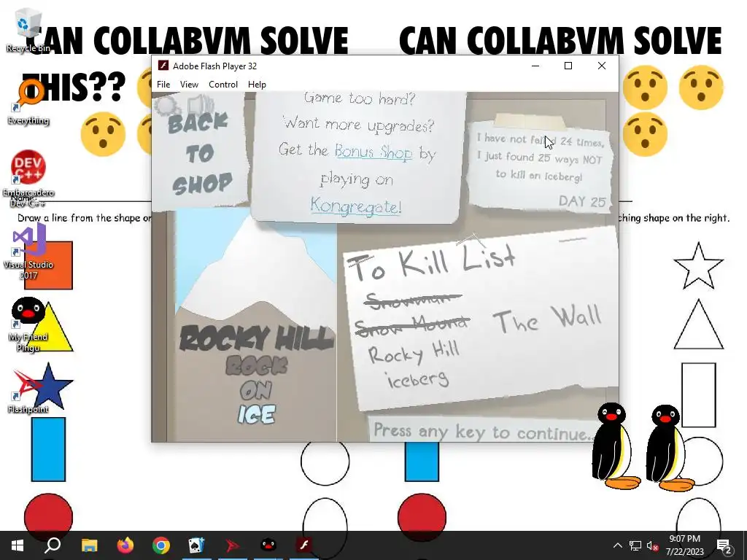747x560 pixels.
Task: Maximize the Adobe Flash Player window
Action: pyautogui.click(x=568, y=66)
